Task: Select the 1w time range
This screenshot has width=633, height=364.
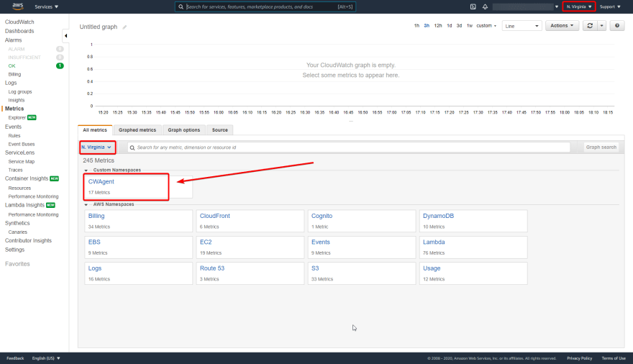Action: click(470, 26)
